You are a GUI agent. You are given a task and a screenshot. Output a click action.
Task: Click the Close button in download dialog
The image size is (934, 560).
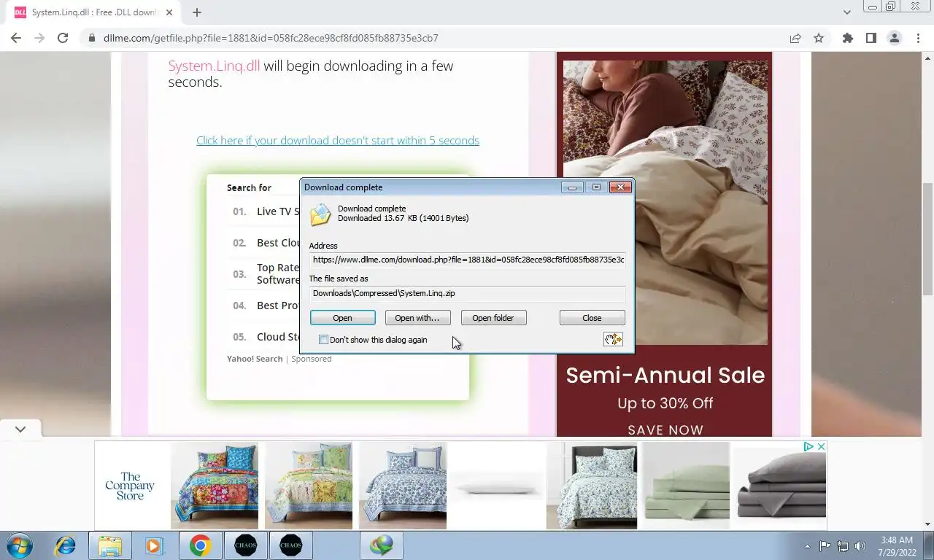[x=592, y=318]
